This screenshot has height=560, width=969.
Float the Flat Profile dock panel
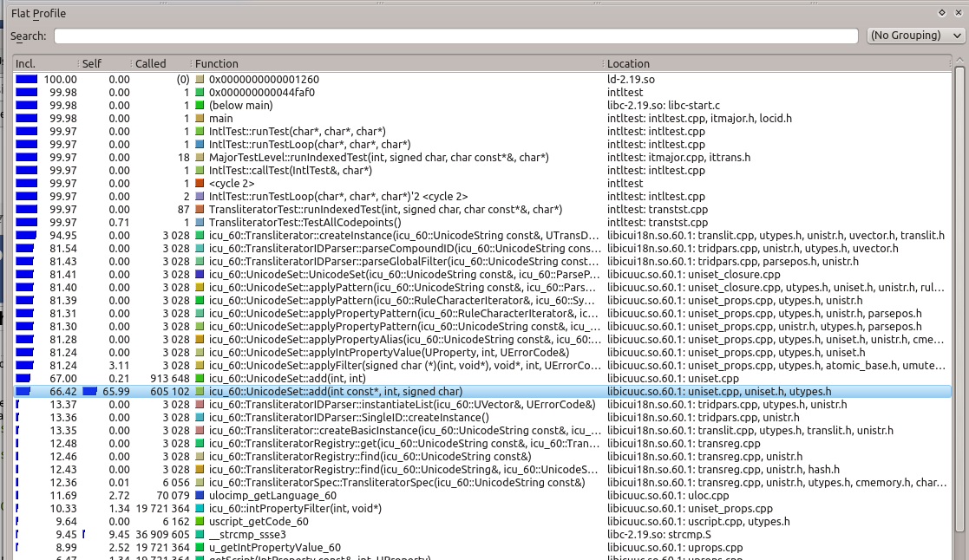point(942,13)
